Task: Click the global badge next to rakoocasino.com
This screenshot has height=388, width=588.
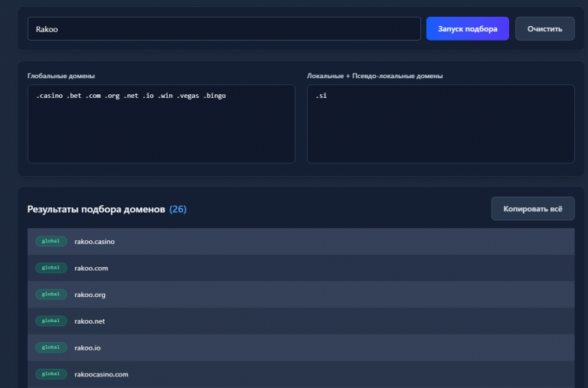Action: (51, 374)
